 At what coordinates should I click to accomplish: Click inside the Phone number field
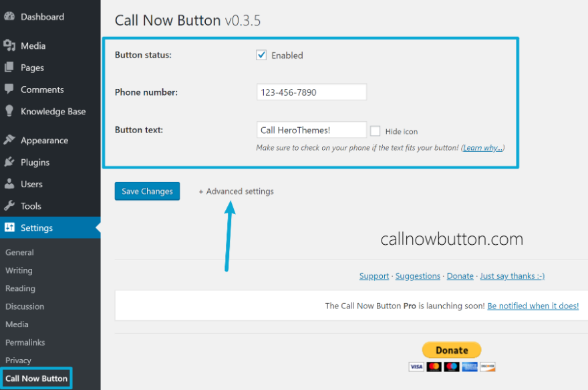tap(311, 92)
